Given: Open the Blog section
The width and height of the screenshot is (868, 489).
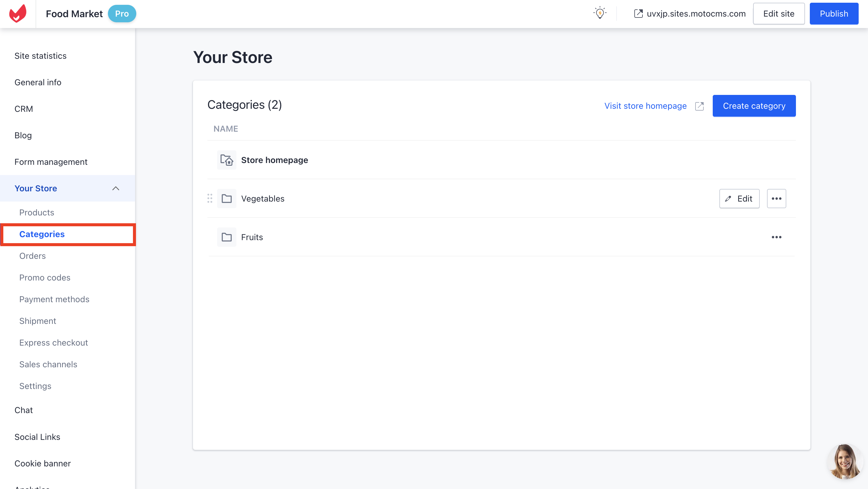Looking at the screenshot, I should (23, 135).
